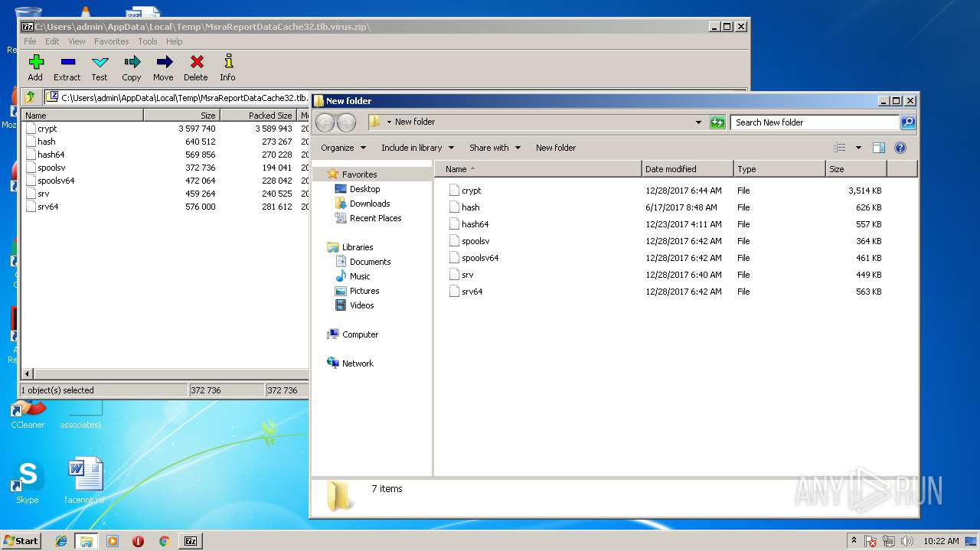Select hash file in 7-Zip list
The height and width of the screenshot is (551, 980).
pos(46,142)
